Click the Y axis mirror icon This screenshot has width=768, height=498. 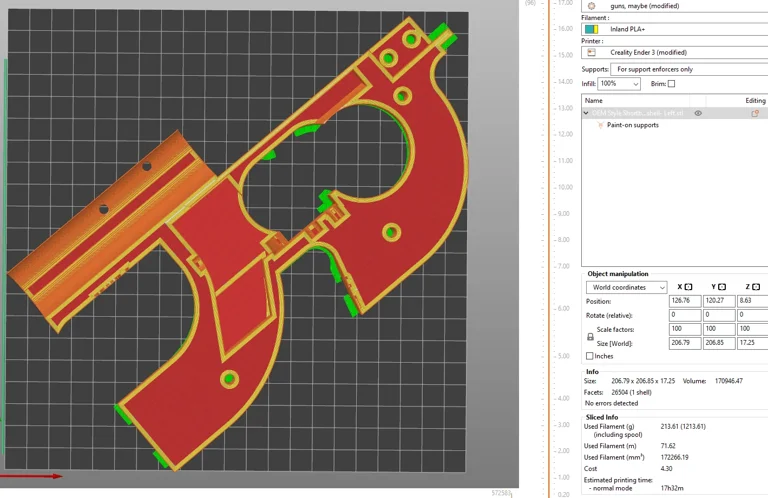click(721, 287)
